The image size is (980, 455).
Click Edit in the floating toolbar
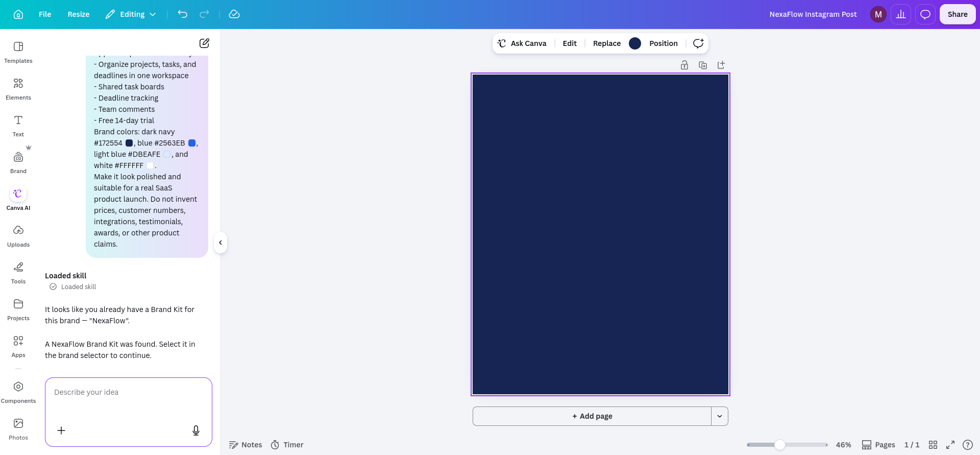tap(570, 43)
